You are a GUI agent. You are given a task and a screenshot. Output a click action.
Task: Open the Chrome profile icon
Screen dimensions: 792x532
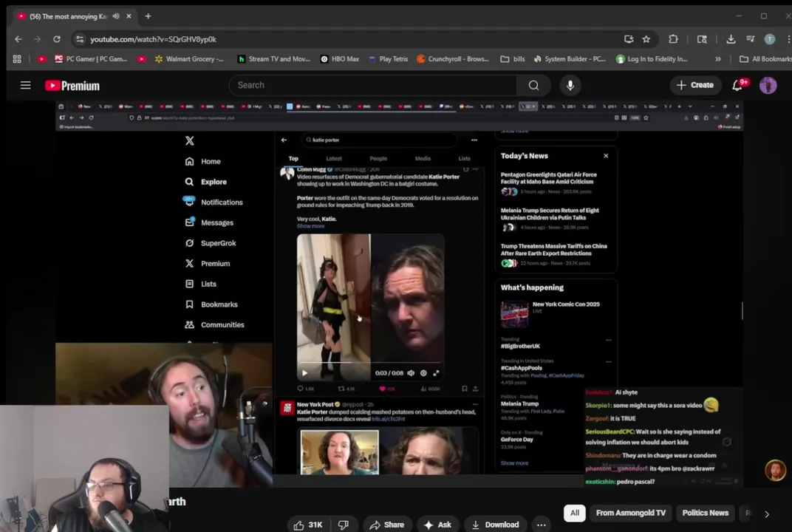click(770, 39)
